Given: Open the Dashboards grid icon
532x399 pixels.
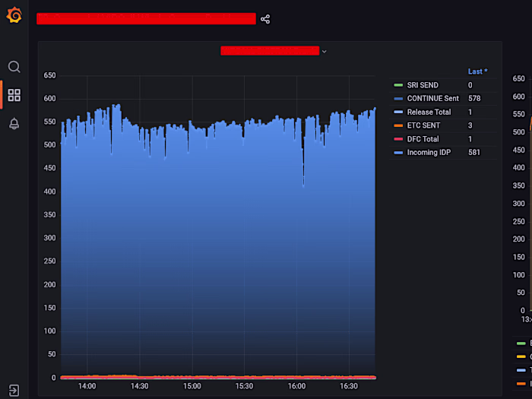Looking at the screenshot, I should pyautogui.click(x=14, y=95).
